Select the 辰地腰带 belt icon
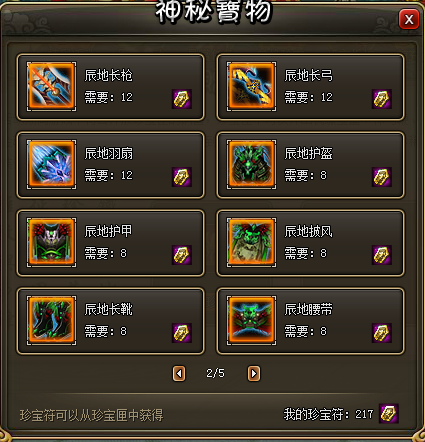 [x=251, y=320]
